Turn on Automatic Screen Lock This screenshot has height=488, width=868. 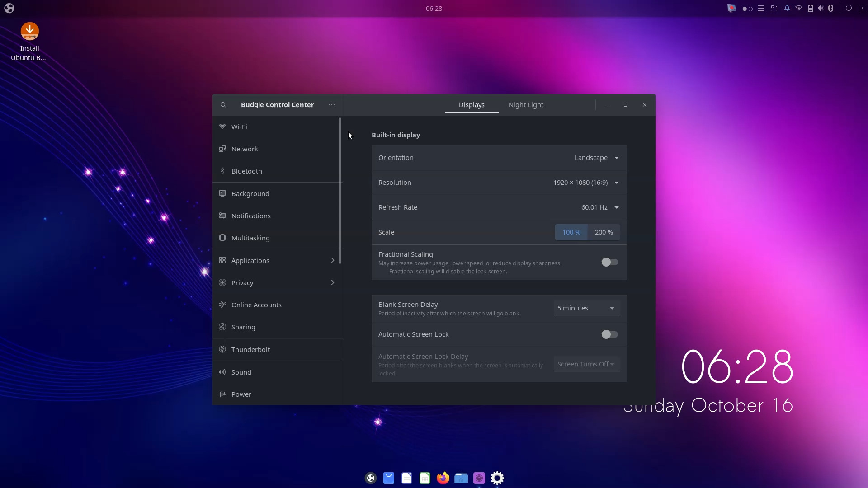[x=609, y=334]
